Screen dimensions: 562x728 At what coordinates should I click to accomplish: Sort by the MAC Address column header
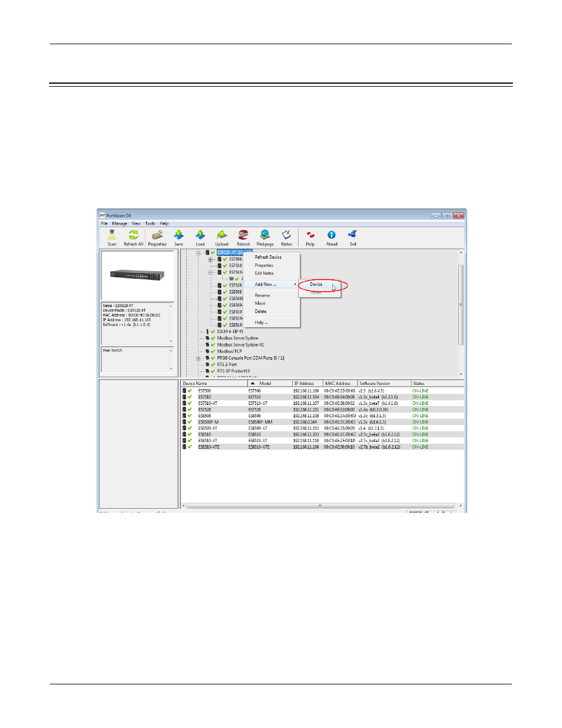(x=340, y=383)
